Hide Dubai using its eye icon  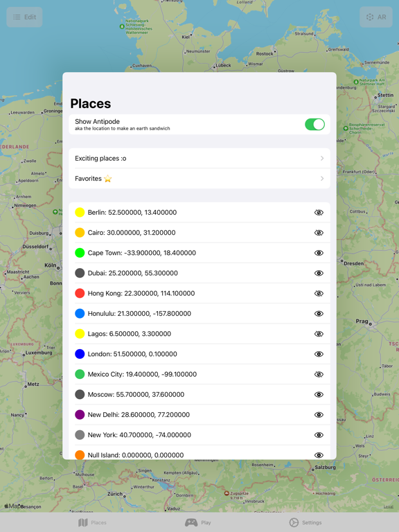pos(319,273)
